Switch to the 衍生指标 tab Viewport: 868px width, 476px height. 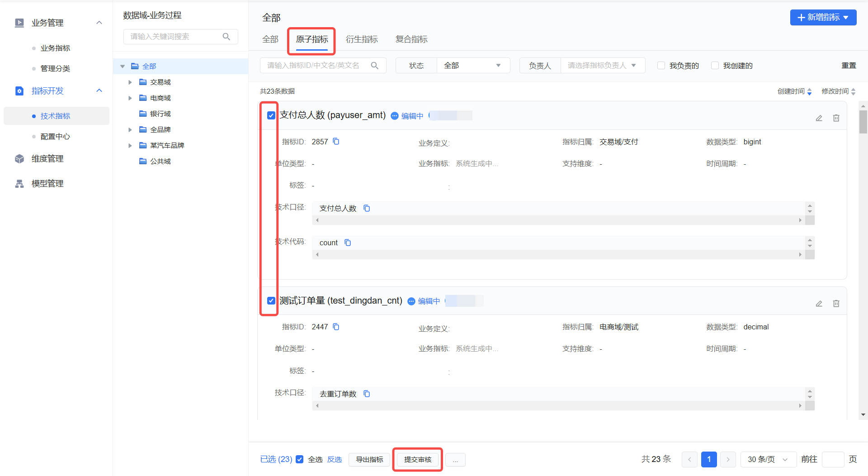click(361, 39)
